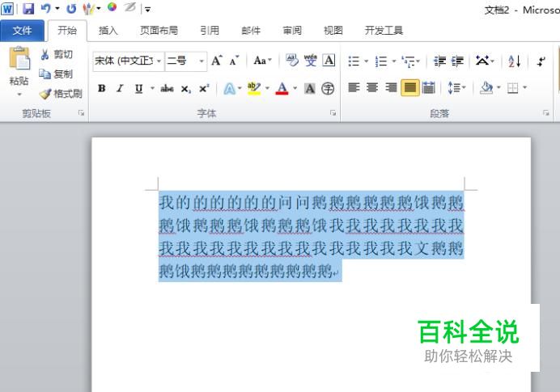The height and width of the screenshot is (392, 560).
Task: Open highlight color dropdown arrow
Action: (268, 88)
